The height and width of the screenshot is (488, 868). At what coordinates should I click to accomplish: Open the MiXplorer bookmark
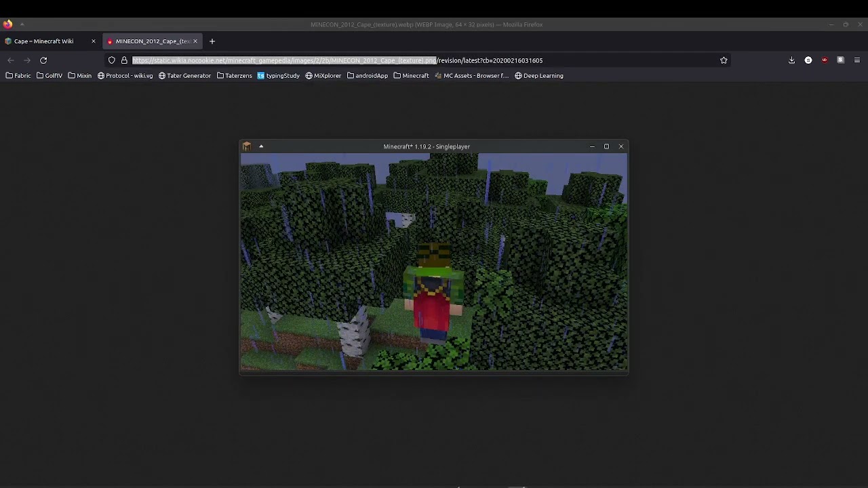[x=323, y=76]
